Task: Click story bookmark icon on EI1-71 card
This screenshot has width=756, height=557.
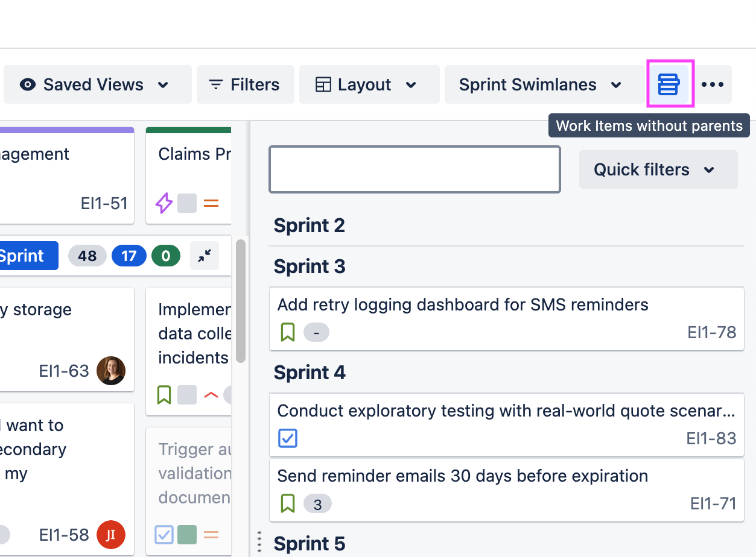Action: pyautogui.click(x=288, y=503)
